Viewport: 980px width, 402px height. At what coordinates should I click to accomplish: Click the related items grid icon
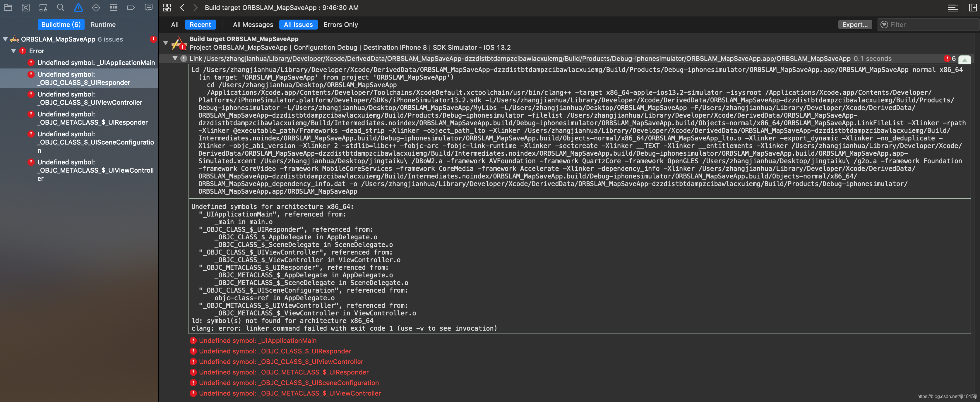[167, 8]
